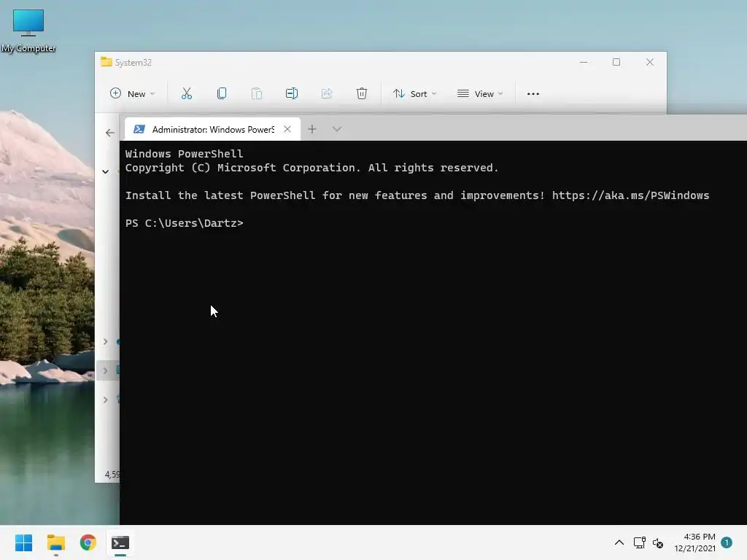Click the PS C:\Users\Dartz> prompt line
Image resolution: width=747 pixels, height=560 pixels.
(x=185, y=223)
